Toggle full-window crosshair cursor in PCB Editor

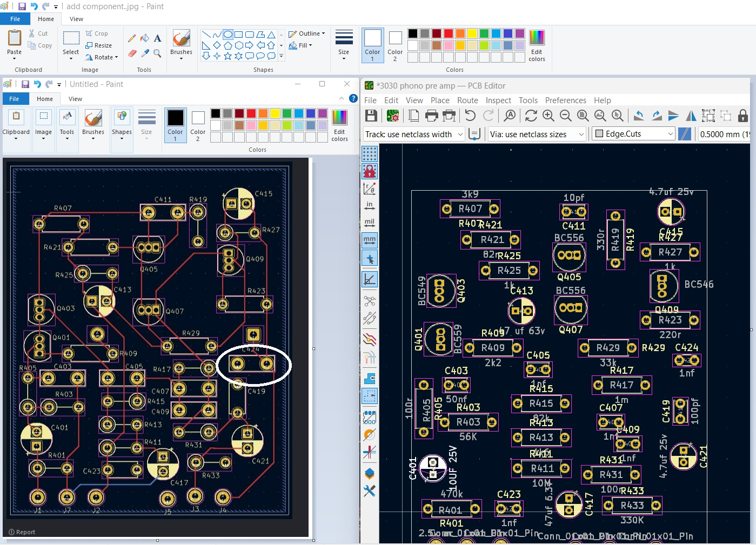(x=370, y=258)
